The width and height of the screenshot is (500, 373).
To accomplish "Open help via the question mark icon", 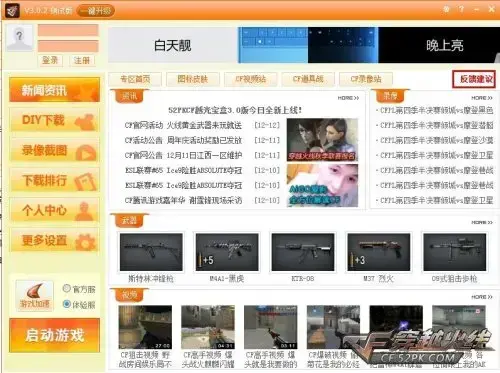I will point(461,9).
